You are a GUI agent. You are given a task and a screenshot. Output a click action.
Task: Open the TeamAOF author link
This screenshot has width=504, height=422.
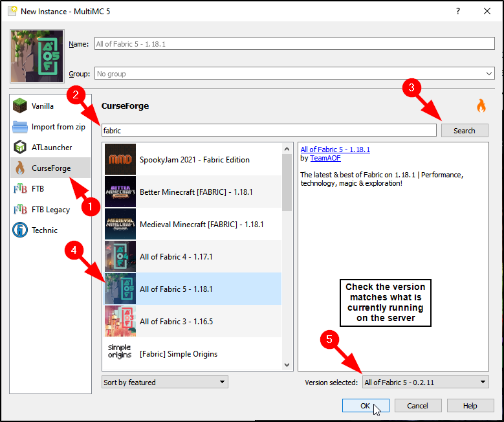[325, 158]
